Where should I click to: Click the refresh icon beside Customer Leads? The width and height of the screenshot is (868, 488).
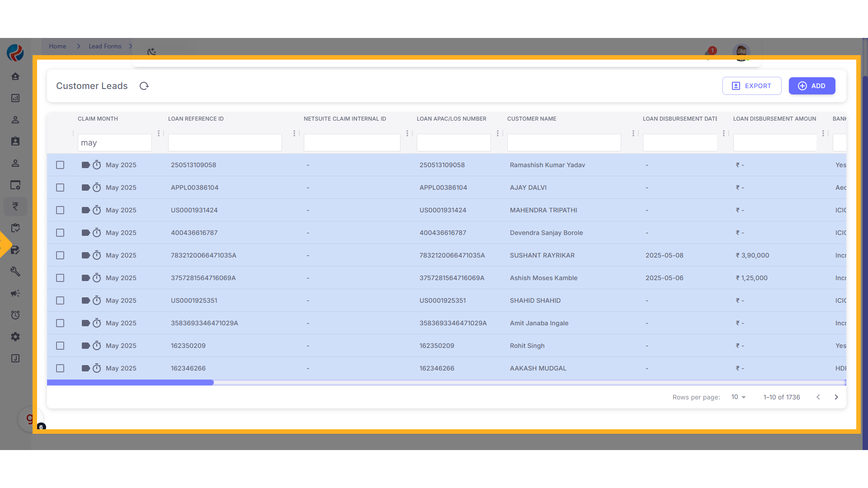click(x=144, y=86)
